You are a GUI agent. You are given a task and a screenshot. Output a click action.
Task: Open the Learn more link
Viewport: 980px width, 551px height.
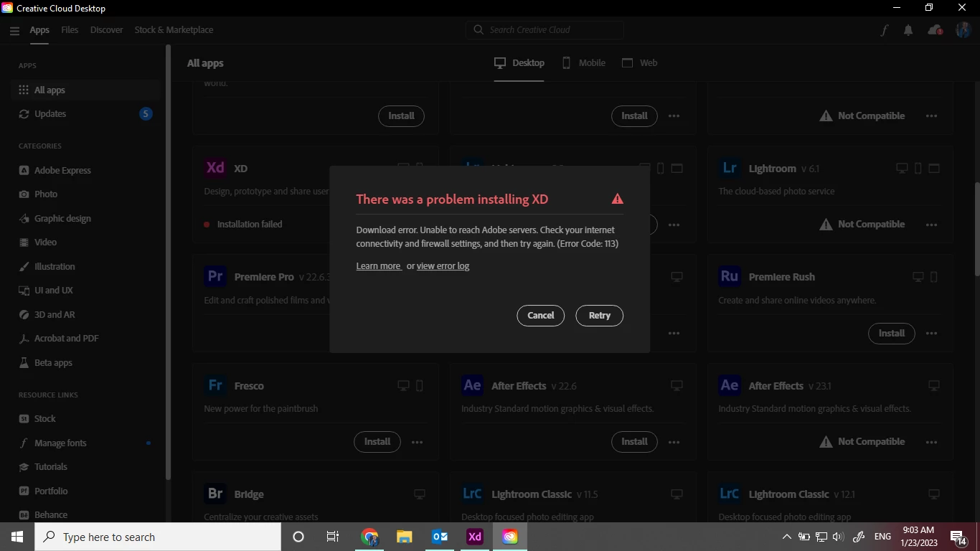tap(378, 266)
